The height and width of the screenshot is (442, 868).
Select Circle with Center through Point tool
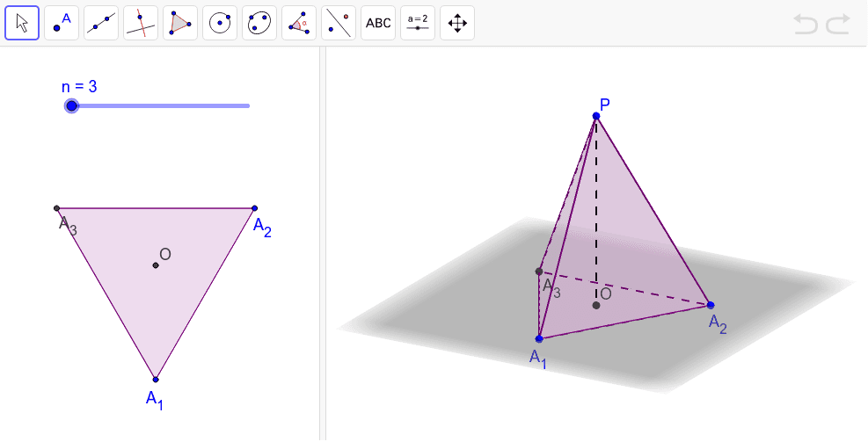[220, 23]
